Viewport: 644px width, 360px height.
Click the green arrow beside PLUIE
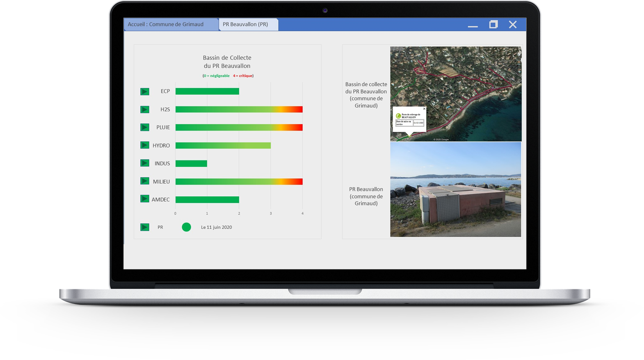pyautogui.click(x=145, y=127)
